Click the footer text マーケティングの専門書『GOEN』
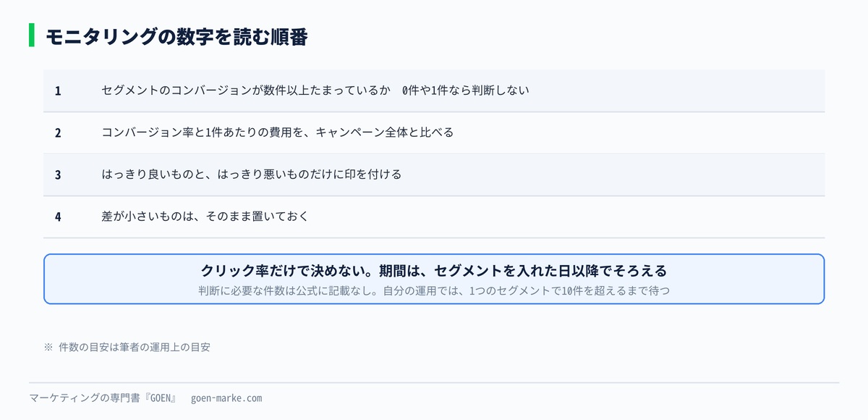 (x=103, y=398)
